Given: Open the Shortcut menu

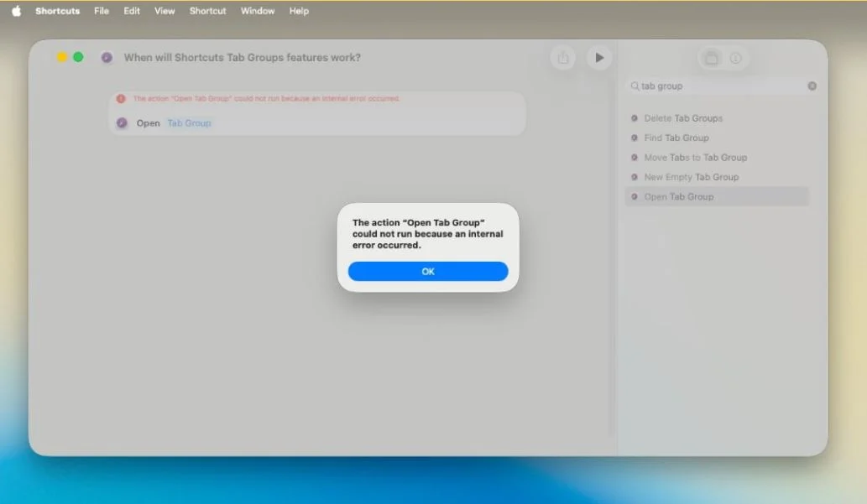Looking at the screenshot, I should pyautogui.click(x=207, y=11).
